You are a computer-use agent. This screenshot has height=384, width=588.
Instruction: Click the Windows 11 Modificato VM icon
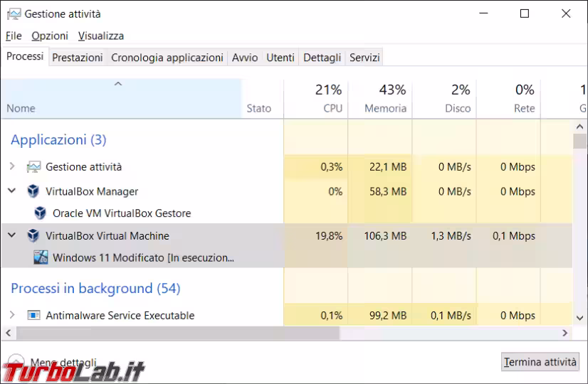click(x=41, y=257)
